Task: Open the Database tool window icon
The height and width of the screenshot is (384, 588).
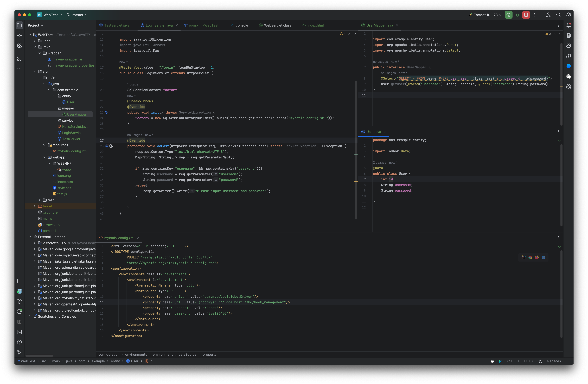Action: [568, 35]
